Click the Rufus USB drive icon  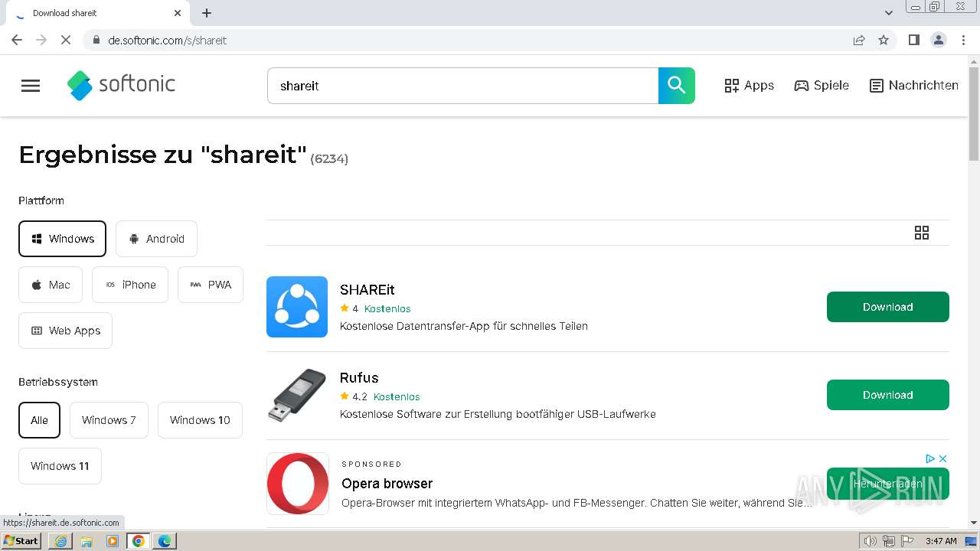(297, 395)
